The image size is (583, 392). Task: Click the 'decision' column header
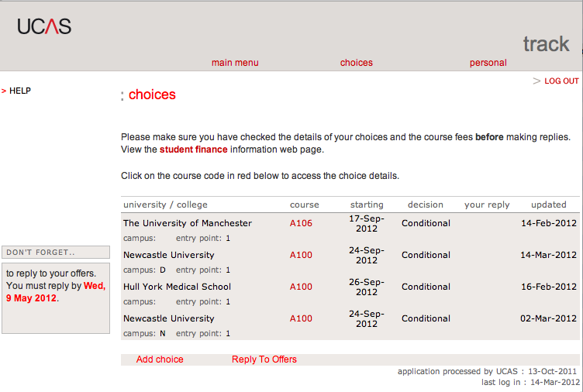[426, 205]
